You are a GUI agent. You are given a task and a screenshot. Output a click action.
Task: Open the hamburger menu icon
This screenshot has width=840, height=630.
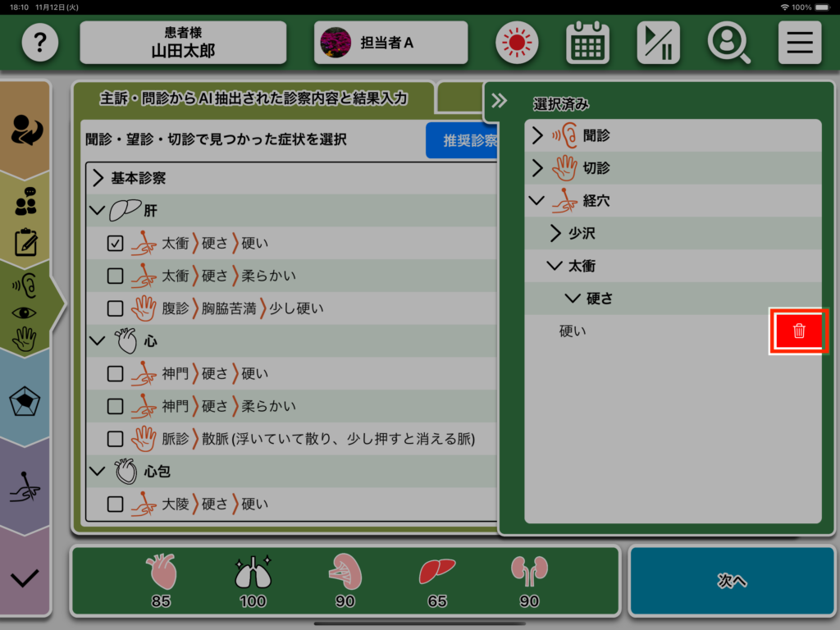pos(799,43)
